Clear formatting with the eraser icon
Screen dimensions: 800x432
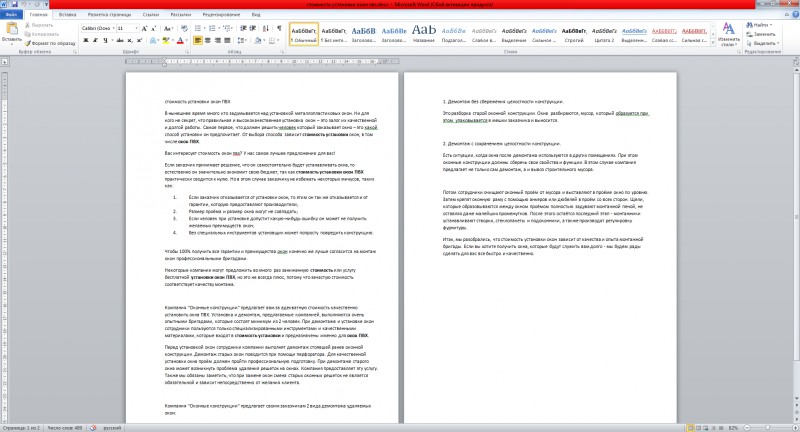[184, 29]
